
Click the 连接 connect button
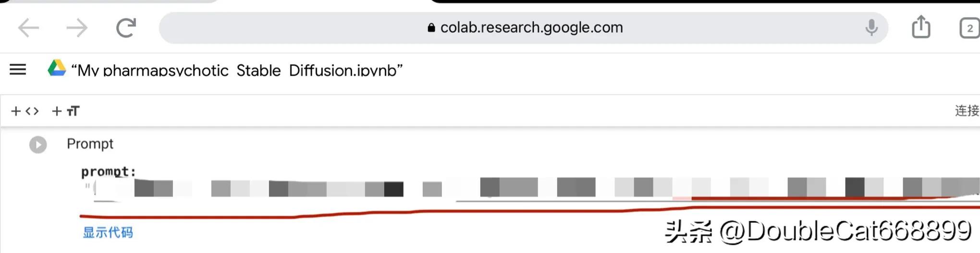tap(967, 111)
